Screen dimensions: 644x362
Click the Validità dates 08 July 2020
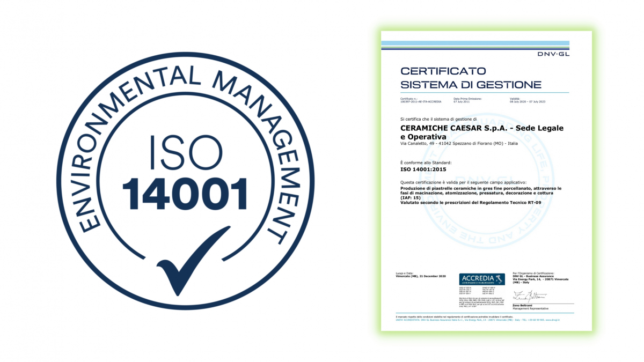(x=528, y=101)
